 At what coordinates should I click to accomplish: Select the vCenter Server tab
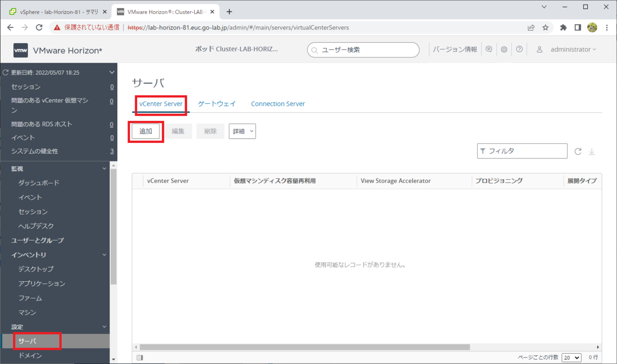point(161,103)
